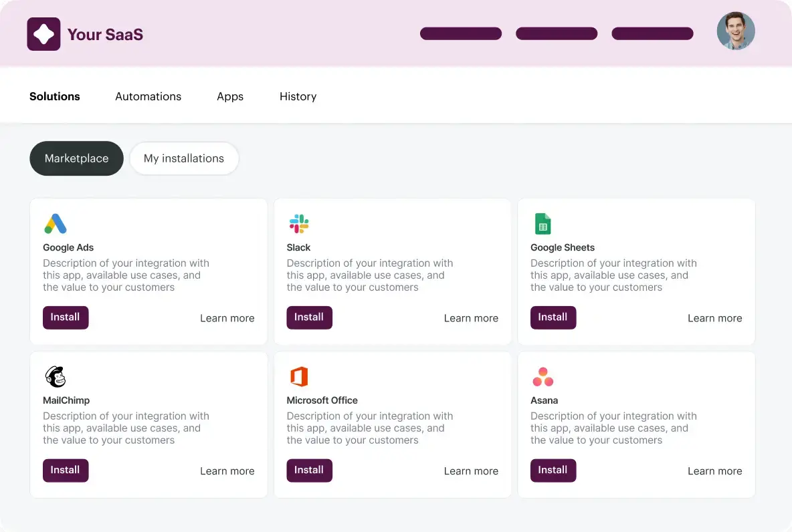Click the Microsoft Office icon
792x532 pixels.
(299, 377)
